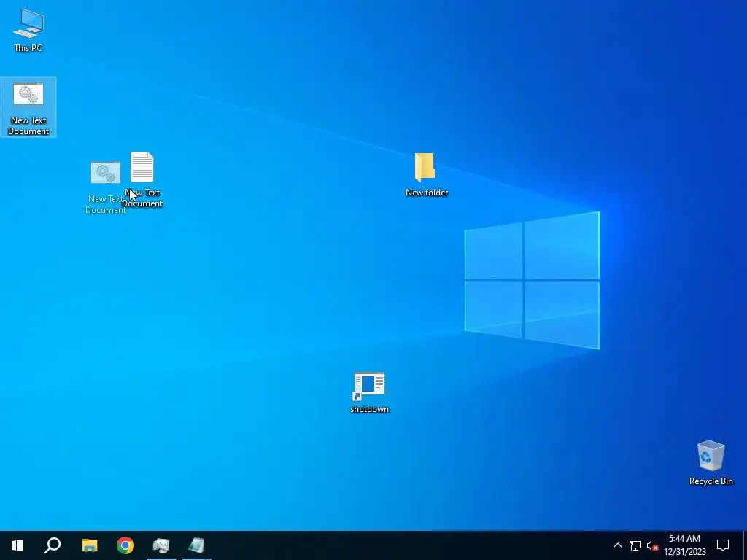The height and width of the screenshot is (560, 747).
Task: Click the Show desktop sliver at taskbar end
Action: tap(745, 545)
